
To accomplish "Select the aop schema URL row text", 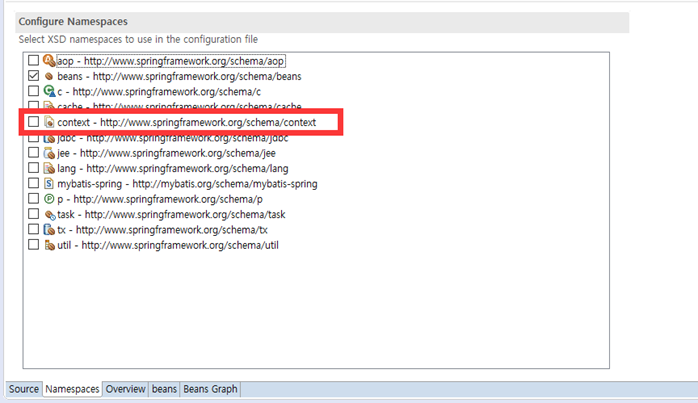I will [171, 61].
